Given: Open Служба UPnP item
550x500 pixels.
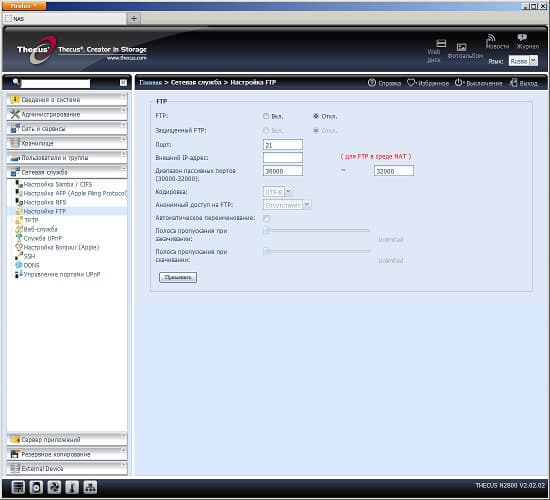Looking at the screenshot, I should [42, 238].
